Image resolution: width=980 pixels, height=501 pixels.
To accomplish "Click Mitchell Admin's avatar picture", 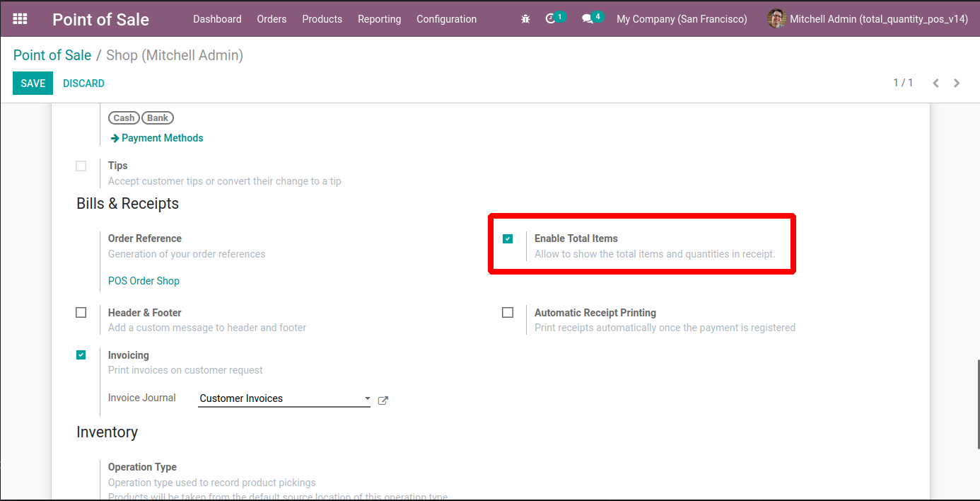I will point(776,19).
